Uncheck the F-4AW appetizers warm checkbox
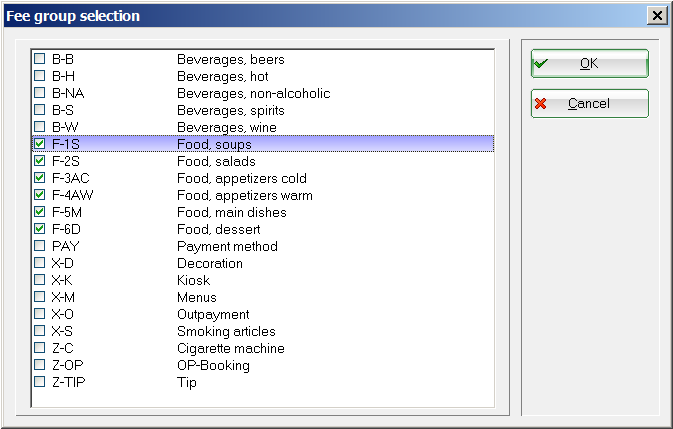The width and height of the screenshot is (673, 429). tap(40, 196)
